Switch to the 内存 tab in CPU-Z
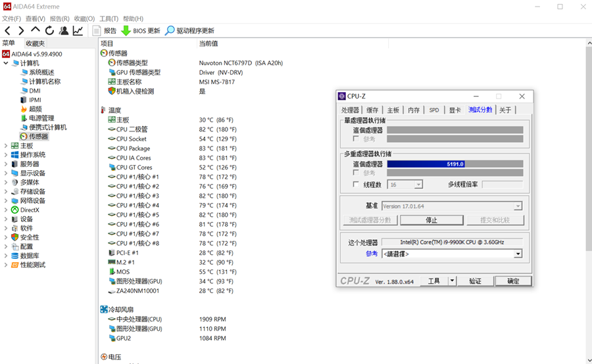 (x=414, y=110)
